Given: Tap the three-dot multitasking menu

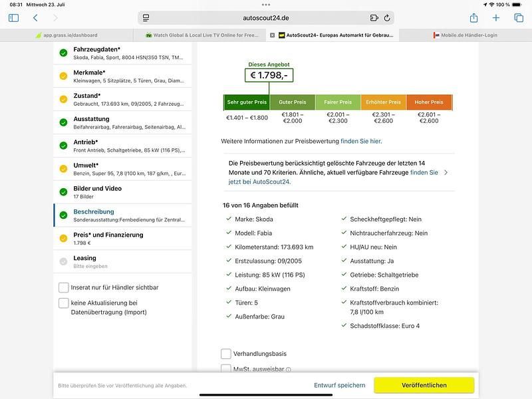Looking at the screenshot, I should (x=266, y=5).
